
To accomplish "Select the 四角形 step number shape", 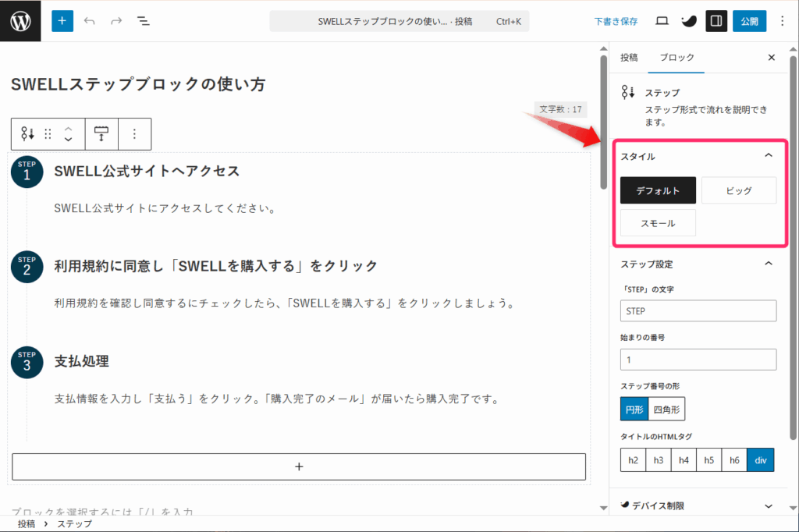I will tap(666, 409).
